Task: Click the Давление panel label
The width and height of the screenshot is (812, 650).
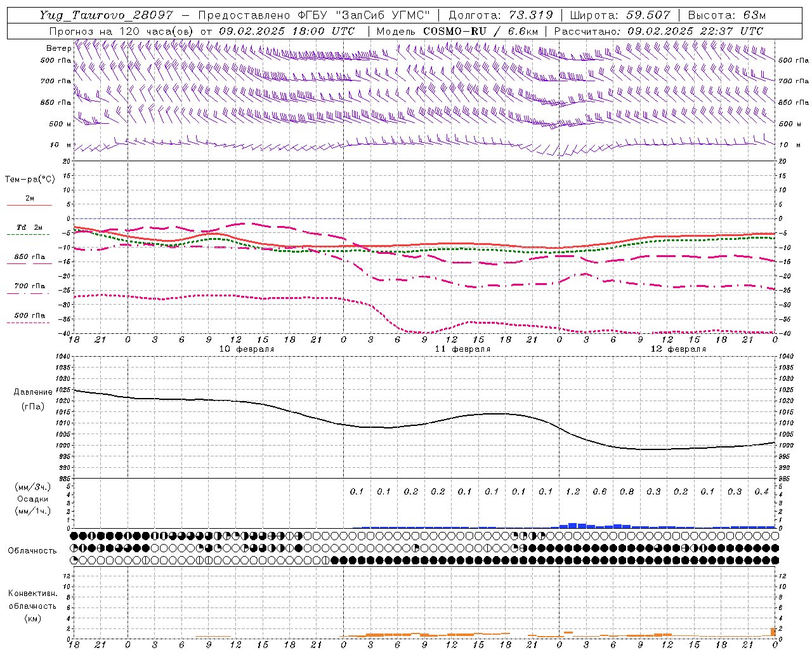Action: coord(33,392)
